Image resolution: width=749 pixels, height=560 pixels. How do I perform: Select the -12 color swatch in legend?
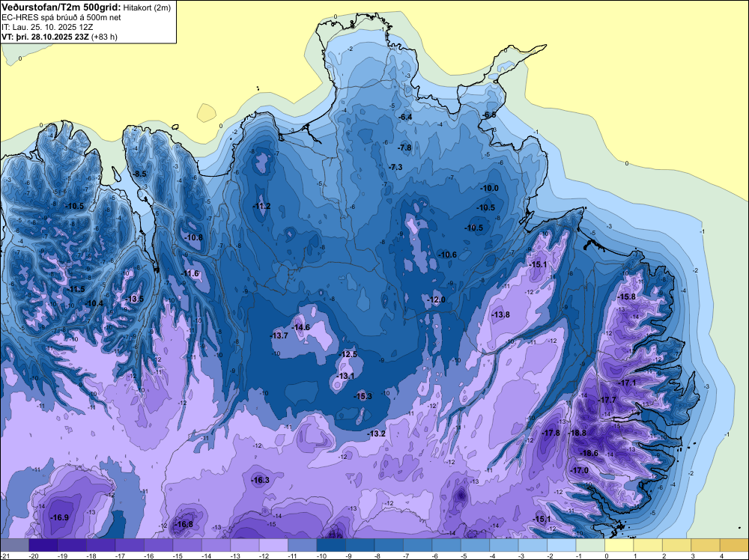273,545
